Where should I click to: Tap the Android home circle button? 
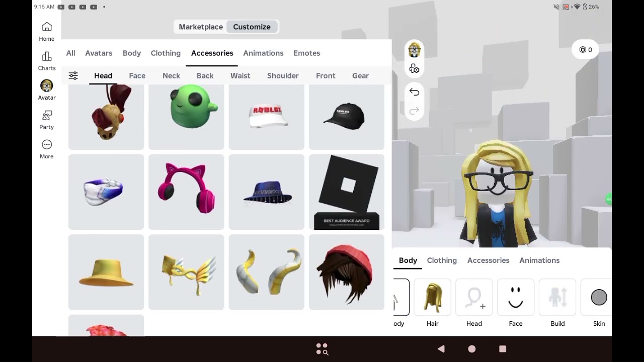point(472,349)
